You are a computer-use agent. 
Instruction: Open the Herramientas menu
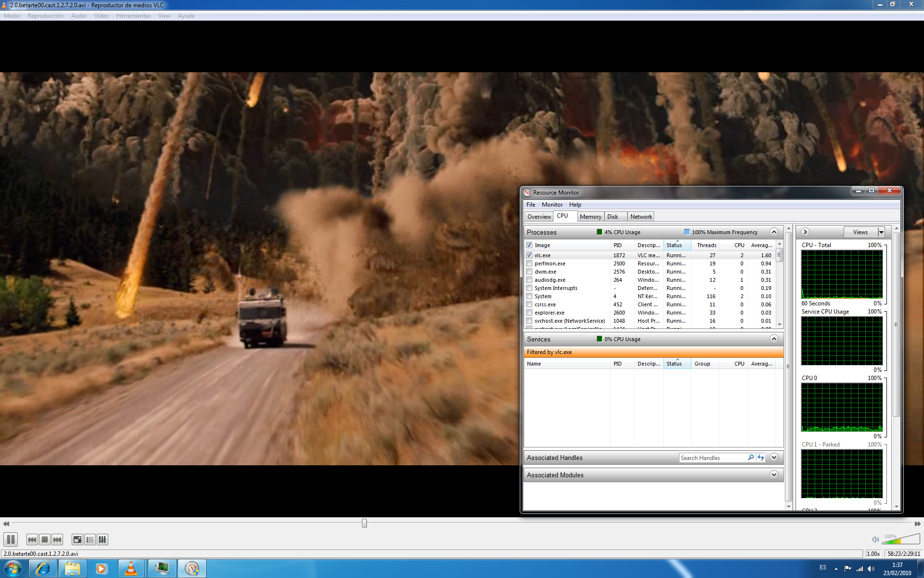tap(133, 16)
